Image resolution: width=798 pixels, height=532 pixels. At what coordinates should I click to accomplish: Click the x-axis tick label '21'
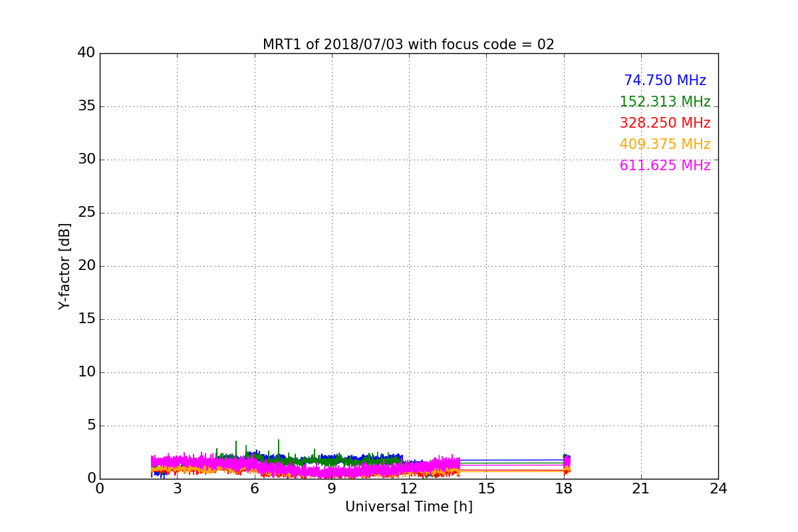coord(641,489)
